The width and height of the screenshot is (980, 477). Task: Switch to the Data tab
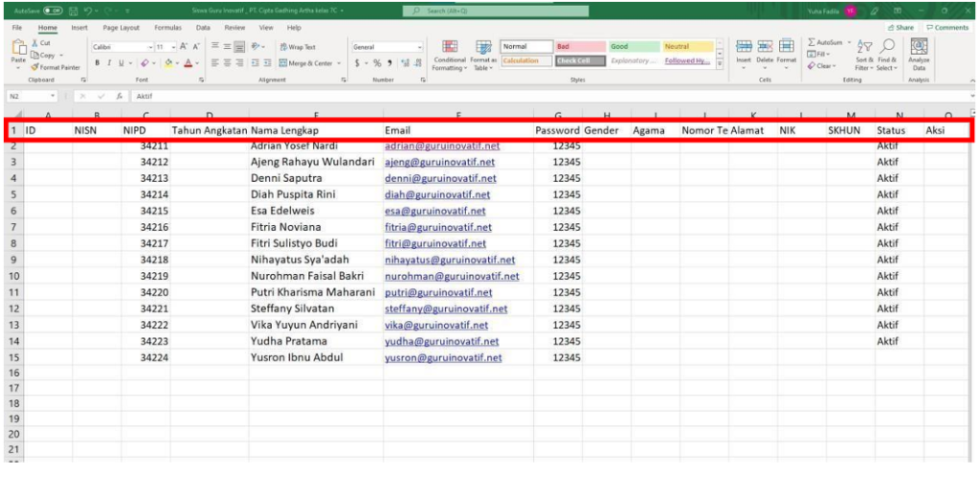click(x=203, y=28)
